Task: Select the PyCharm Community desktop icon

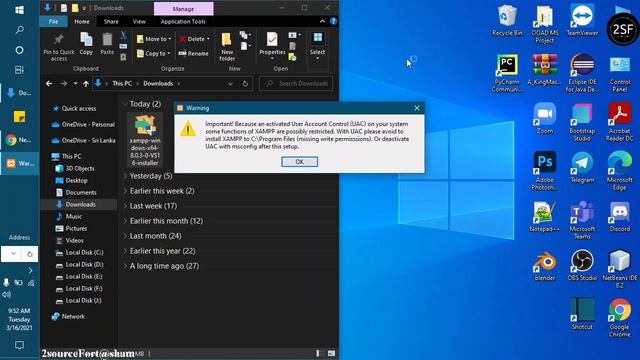Action: click(507, 73)
